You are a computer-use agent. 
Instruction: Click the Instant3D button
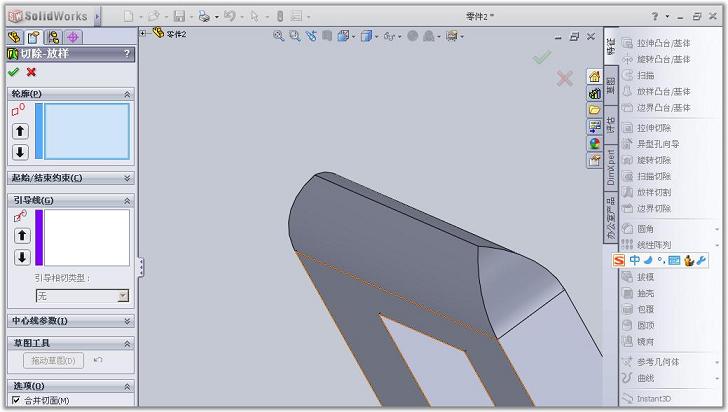pyautogui.click(x=646, y=399)
